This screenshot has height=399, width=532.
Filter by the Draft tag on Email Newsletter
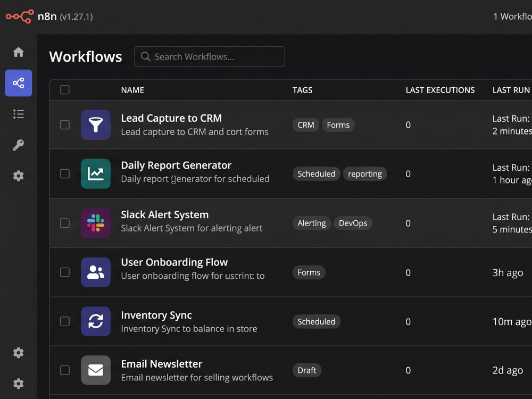(x=307, y=370)
